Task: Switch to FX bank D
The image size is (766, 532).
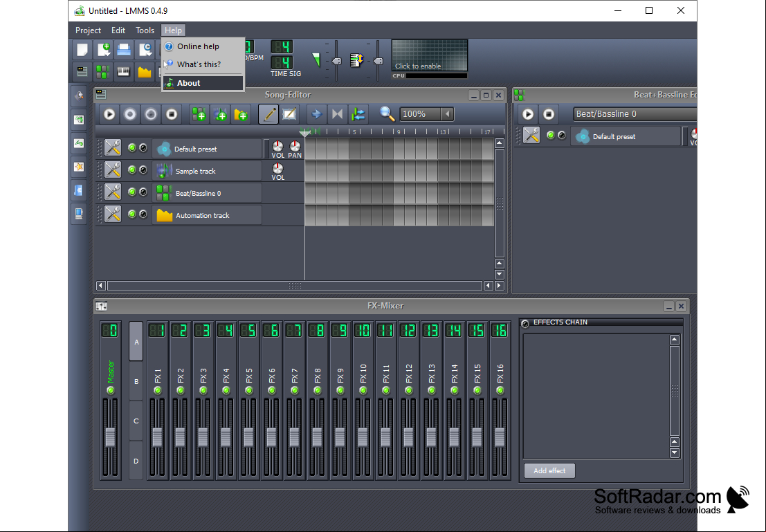Action: pos(136,461)
